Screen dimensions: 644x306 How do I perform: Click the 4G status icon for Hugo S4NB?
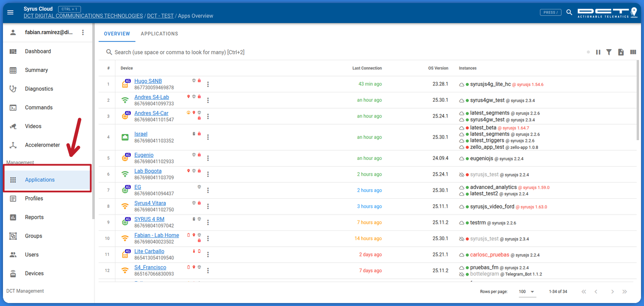click(126, 84)
